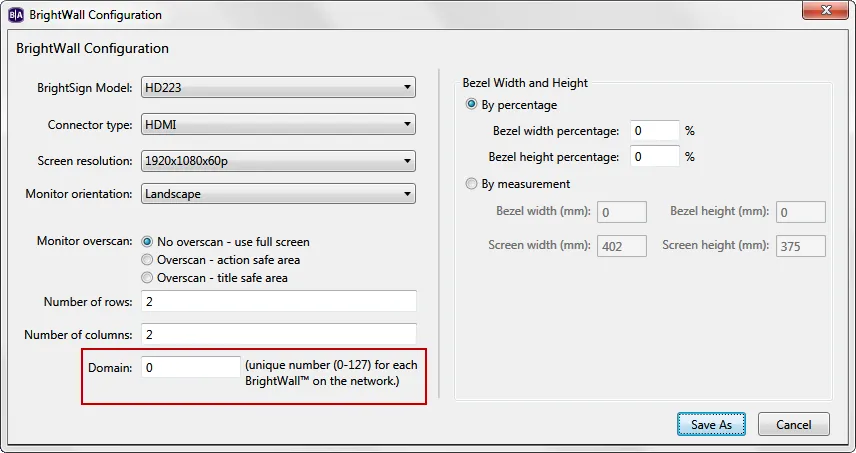Click the unique number (0-127) hint text
Image resolution: width=856 pixels, height=453 pixels.
[x=331, y=373]
